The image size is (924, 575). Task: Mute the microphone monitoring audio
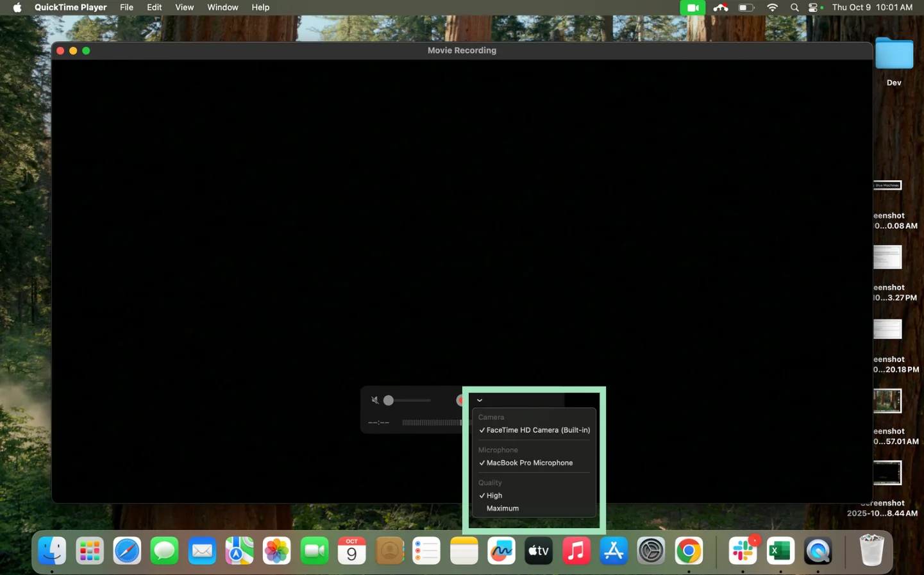point(375,400)
